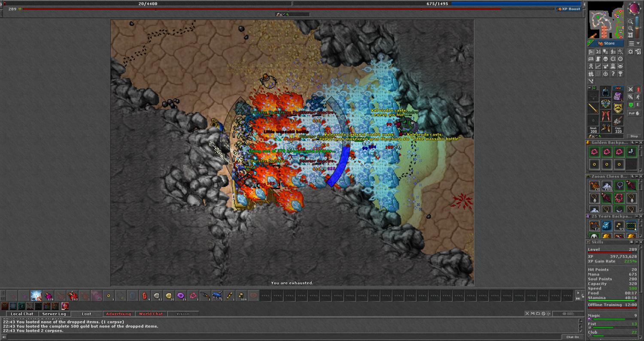The image size is (644, 341).
Task: Select the armor equipment slot
Action: tap(605, 104)
